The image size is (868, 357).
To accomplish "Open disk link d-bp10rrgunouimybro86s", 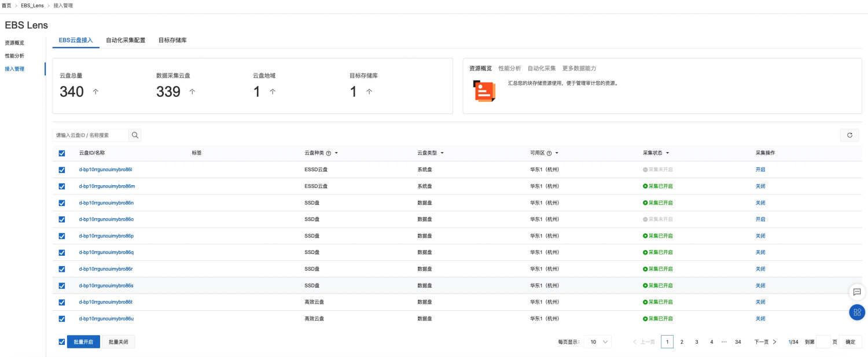I will click(x=106, y=286).
